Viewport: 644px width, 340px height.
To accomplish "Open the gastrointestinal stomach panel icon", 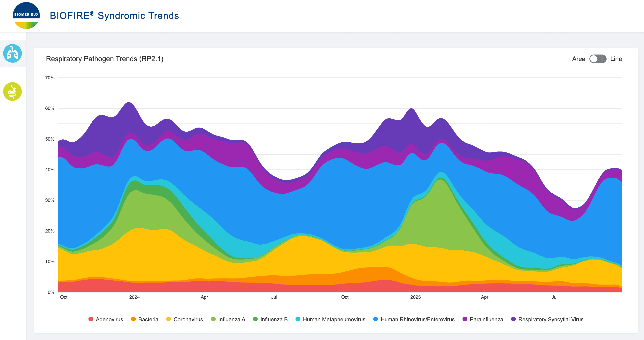I will point(12,92).
